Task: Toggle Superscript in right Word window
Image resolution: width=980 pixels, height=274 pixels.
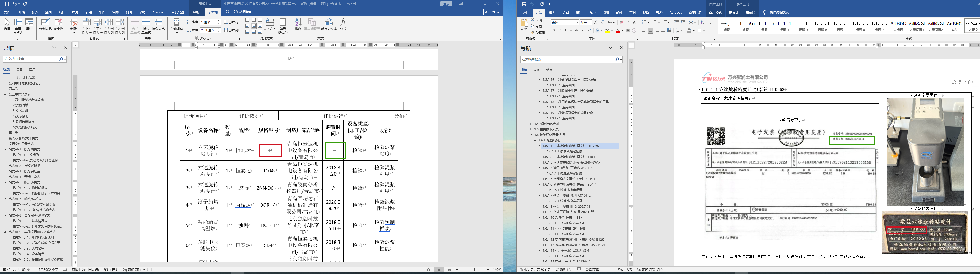Action: [589, 30]
